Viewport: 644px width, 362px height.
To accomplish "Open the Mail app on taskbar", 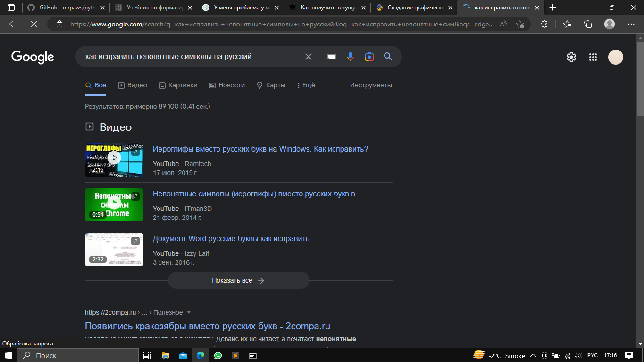I will (x=183, y=355).
